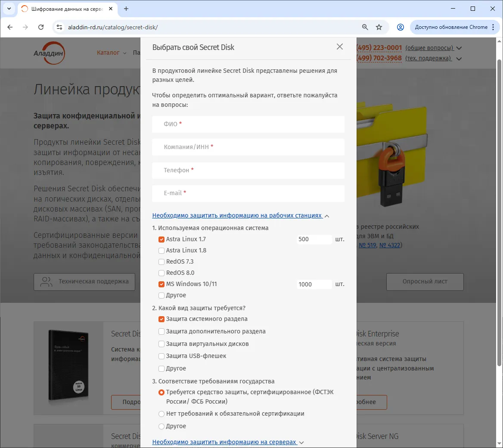Close the current browser tab
The width and height of the screenshot is (503, 448).
point(111,9)
